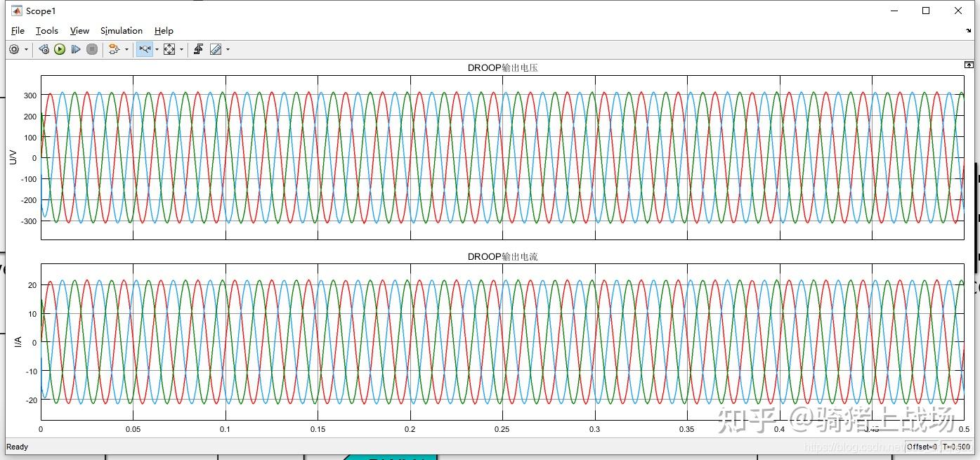
Task: Open the Help menu
Action: [x=164, y=31]
